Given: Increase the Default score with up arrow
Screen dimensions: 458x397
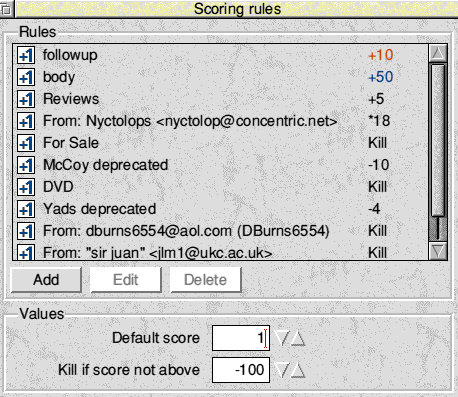Looking at the screenshot, I should (298, 338).
